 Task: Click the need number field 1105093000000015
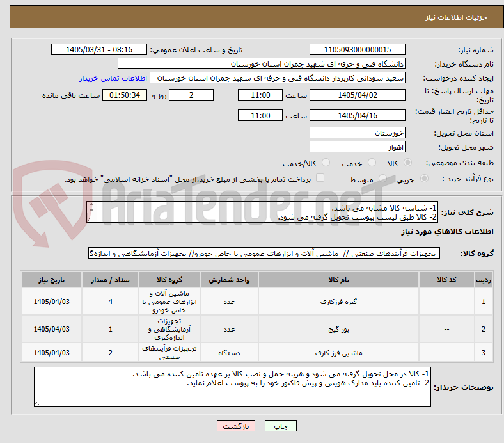(x=358, y=49)
